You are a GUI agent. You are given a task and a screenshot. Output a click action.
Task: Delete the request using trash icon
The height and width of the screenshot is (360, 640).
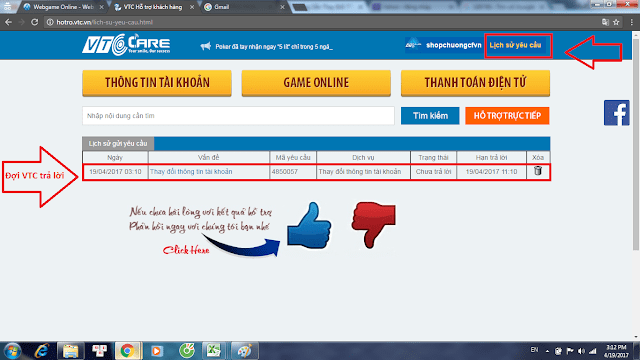click(538, 171)
